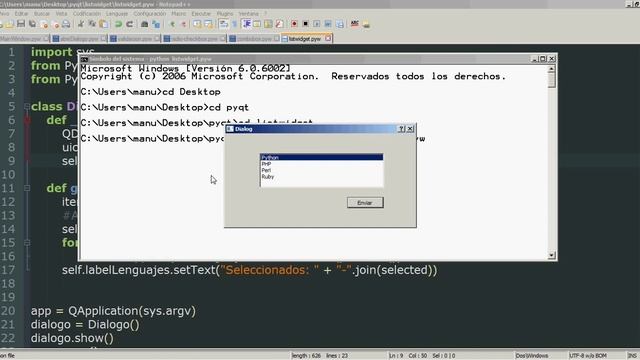
Task: Save current recorded macro icon
Action: pos(340,24)
